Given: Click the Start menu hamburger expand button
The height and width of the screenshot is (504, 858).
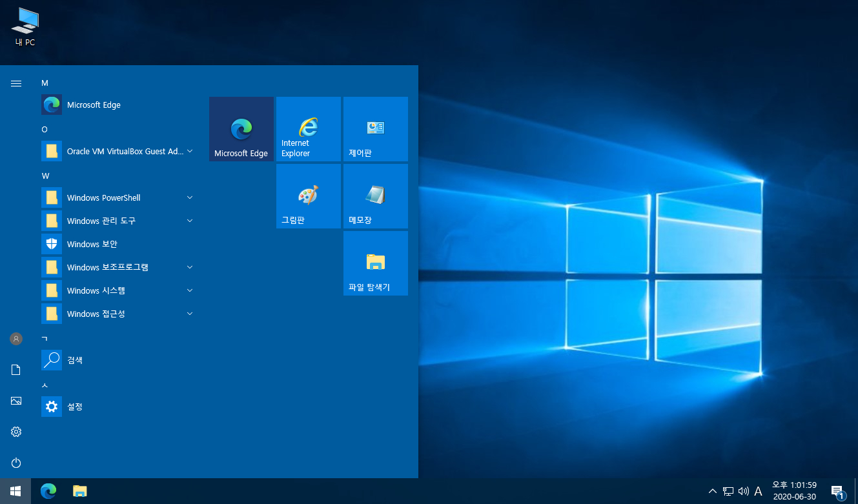Looking at the screenshot, I should (16, 83).
